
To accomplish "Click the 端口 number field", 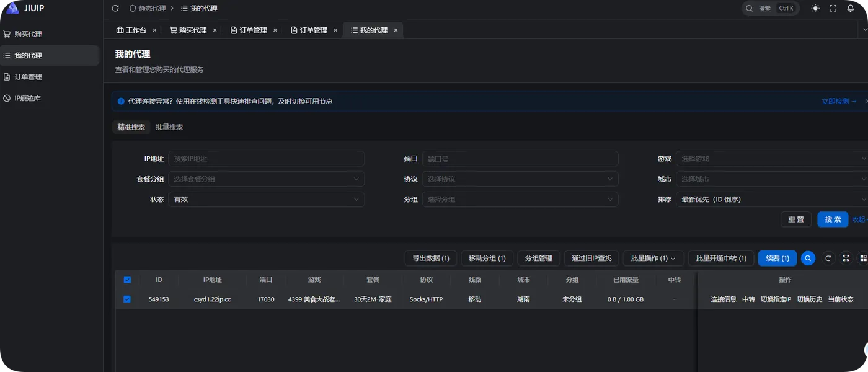I will (520, 159).
